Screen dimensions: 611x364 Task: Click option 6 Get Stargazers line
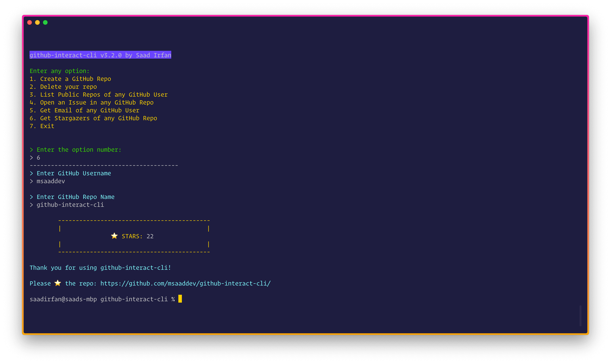pyautogui.click(x=93, y=118)
